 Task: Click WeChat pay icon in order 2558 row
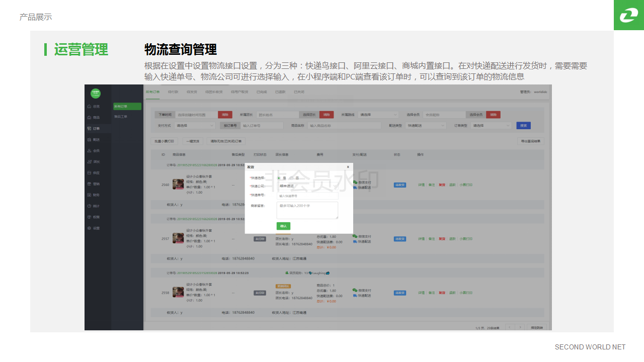(355, 290)
